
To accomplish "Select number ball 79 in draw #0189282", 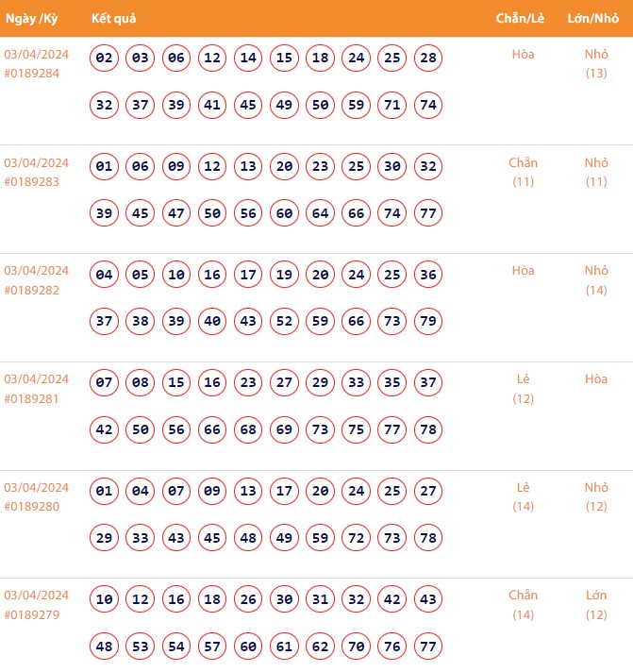I will click(428, 322).
